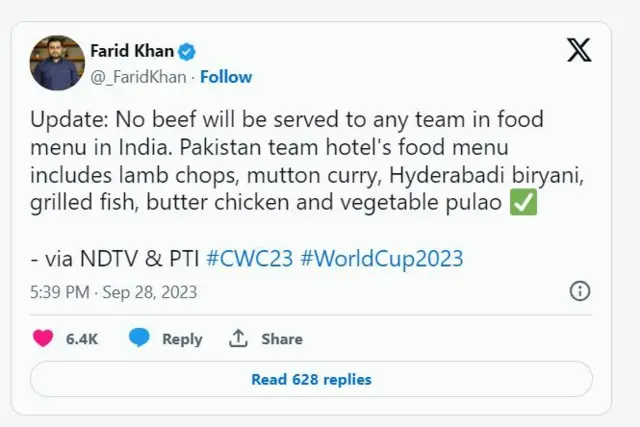Image resolution: width=640 pixels, height=427 pixels.
Task: Click the Share text label
Action: [282, 339]
